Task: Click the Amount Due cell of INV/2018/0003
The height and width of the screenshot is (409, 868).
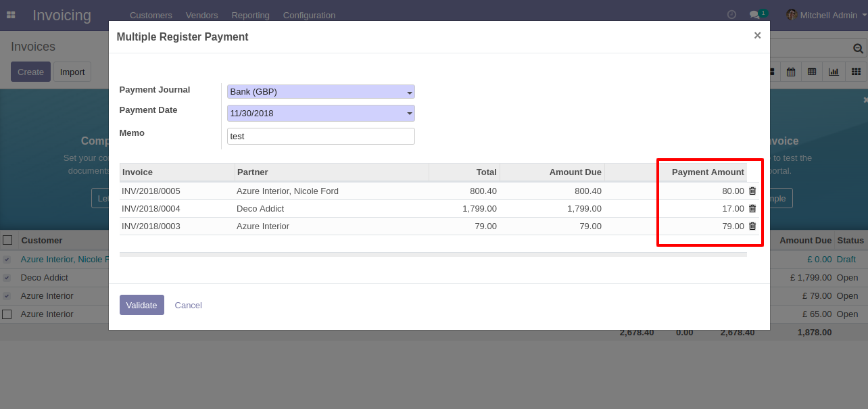Action: click(x=552, y=226)
